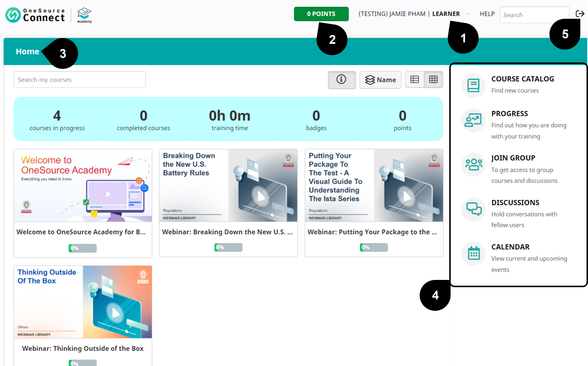Click the logout arrow icon
The height and width of the screenshot is (366, 588).
(x=579, y=14)
